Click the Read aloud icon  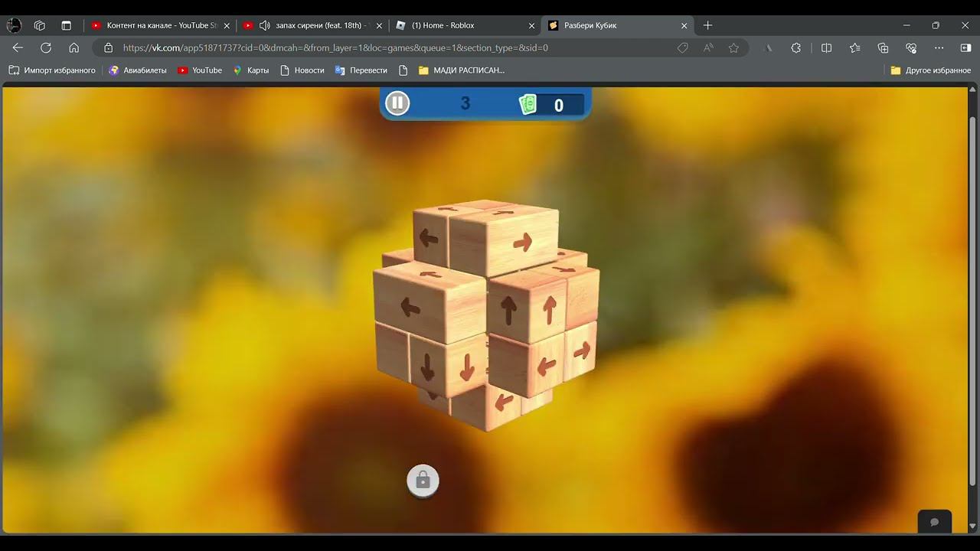(708, 47)
